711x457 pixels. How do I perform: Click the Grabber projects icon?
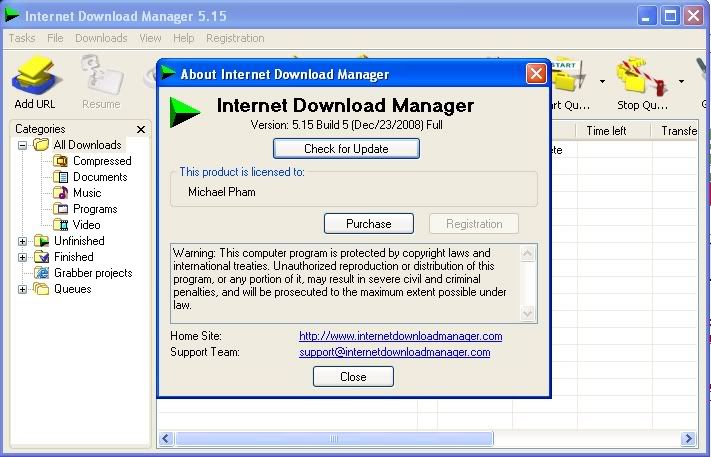pos(42,273)
